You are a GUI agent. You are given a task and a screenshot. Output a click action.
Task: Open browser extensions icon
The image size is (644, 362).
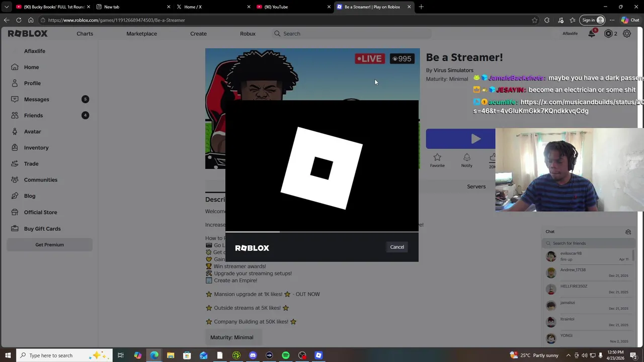coord(547,20)
